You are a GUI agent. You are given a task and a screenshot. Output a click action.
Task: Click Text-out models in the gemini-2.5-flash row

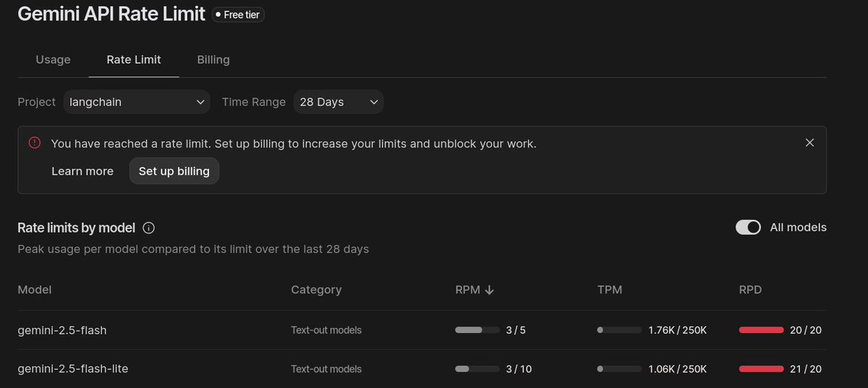point(326,330)
